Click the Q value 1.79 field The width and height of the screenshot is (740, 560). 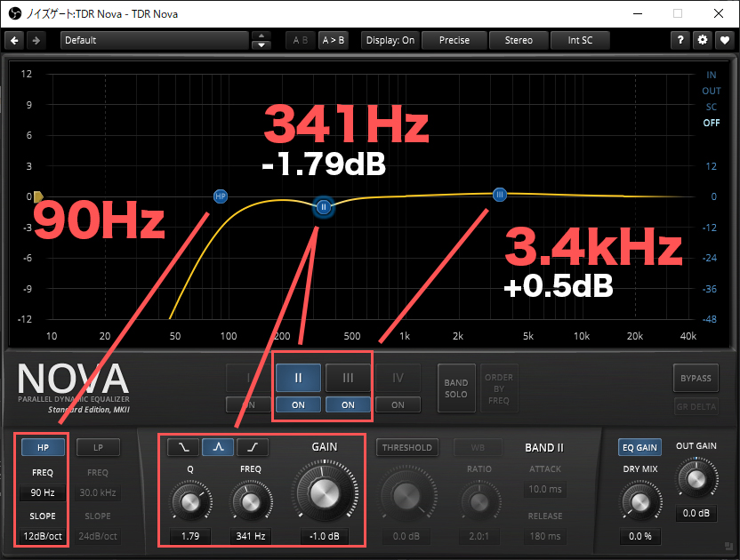tap(190, 536)
